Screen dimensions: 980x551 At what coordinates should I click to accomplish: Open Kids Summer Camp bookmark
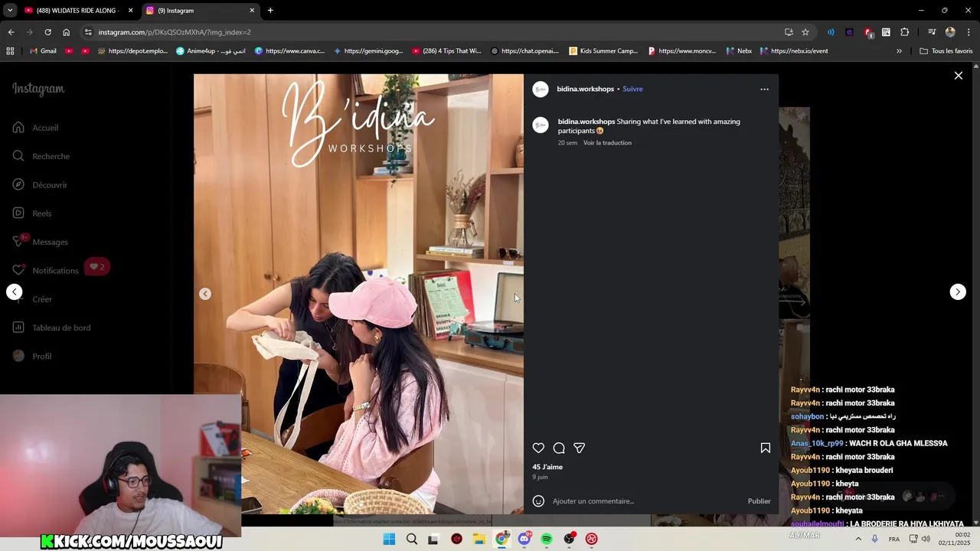pyautogui.click(x=603, y=51)
